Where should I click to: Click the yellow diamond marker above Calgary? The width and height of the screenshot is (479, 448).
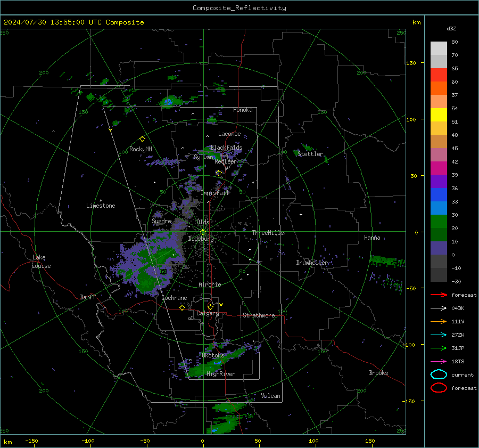click(x=210, y=307)
